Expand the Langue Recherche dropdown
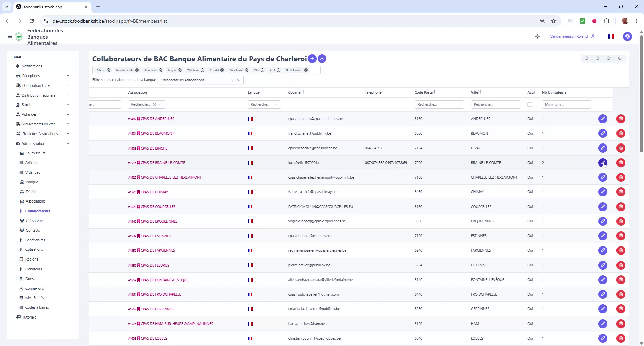Screen dimensions: 644x346 [x=276, y=104]
